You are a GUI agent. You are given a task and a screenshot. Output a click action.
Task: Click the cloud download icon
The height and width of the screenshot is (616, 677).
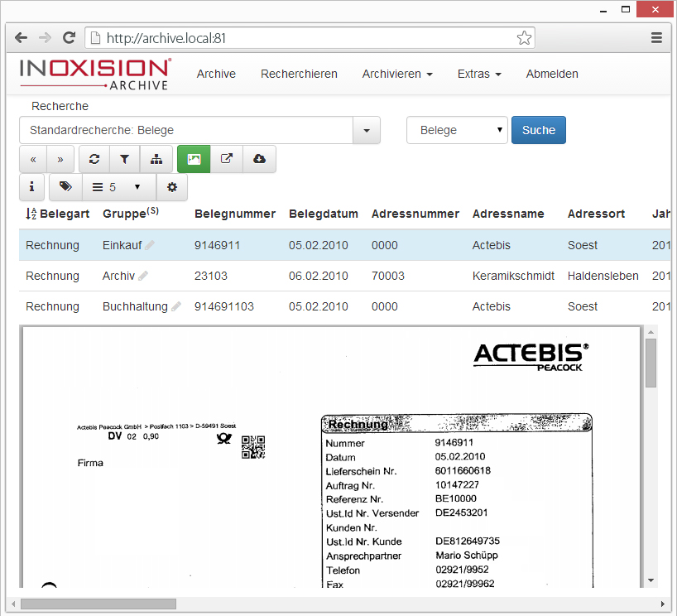pos(259,159)
